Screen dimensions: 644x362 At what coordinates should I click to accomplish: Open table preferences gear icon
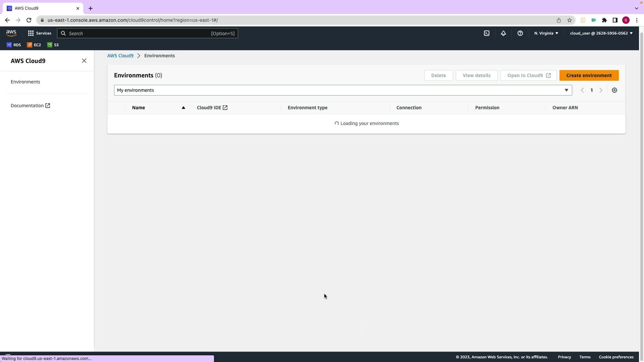(x=614, y=90)
